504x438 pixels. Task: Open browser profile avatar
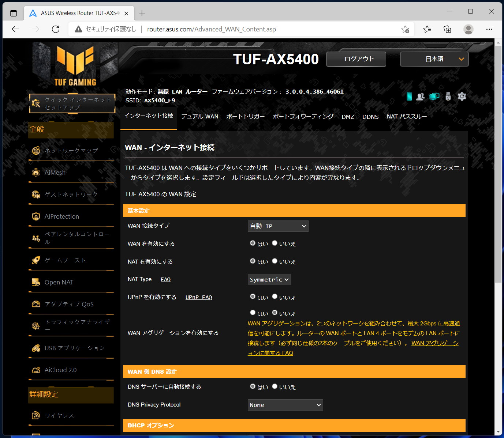[x=468, y=29]
